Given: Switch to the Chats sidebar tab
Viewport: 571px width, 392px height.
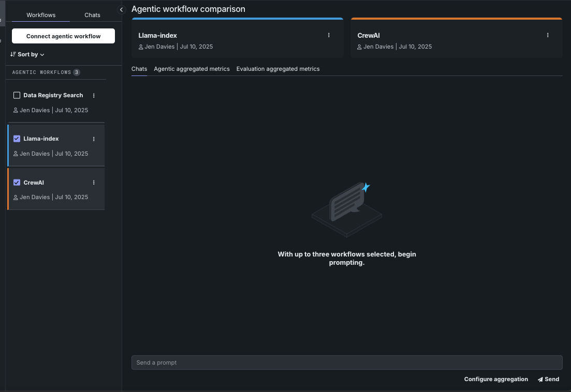Looking at the screenshot, I should click(92, 15).
